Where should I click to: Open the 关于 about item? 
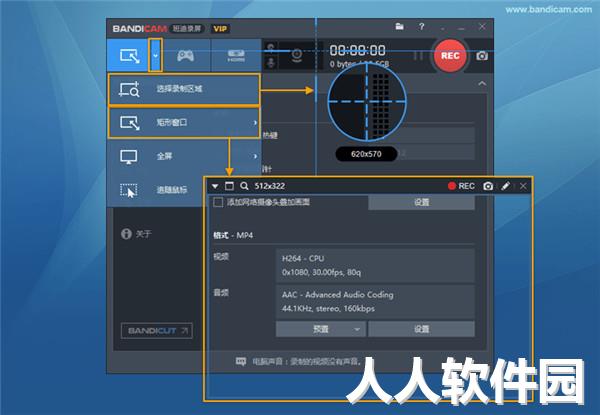coord(137,234)
